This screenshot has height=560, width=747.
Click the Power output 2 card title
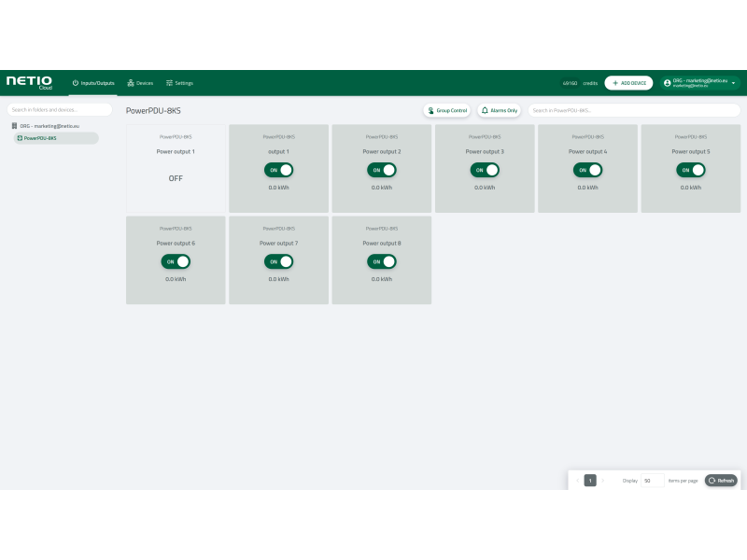(x=382, y=151)
